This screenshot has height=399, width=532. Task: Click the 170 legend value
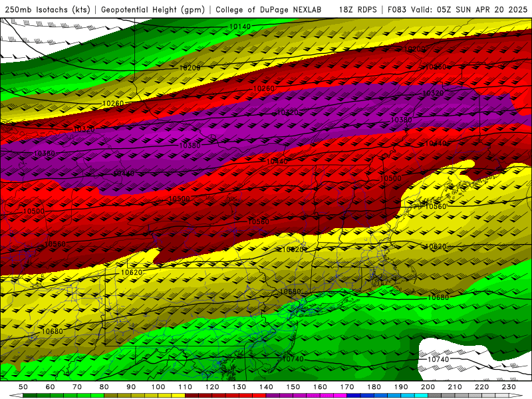(347, 387)
